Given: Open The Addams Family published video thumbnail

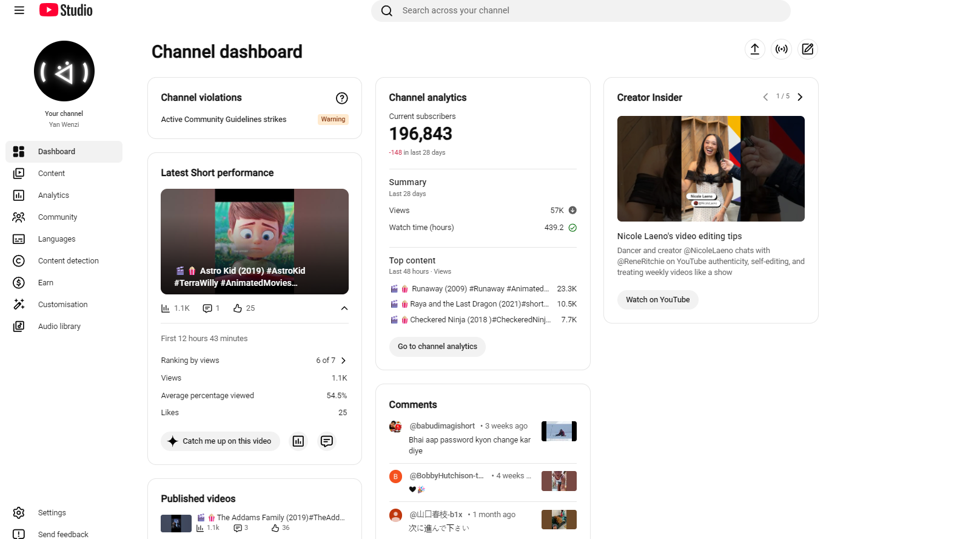Looking at the screenshot, I should 176,523.
